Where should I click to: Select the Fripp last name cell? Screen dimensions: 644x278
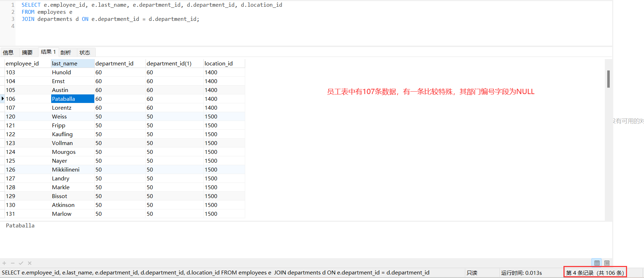pyautogui.click(x=72, y=125)
